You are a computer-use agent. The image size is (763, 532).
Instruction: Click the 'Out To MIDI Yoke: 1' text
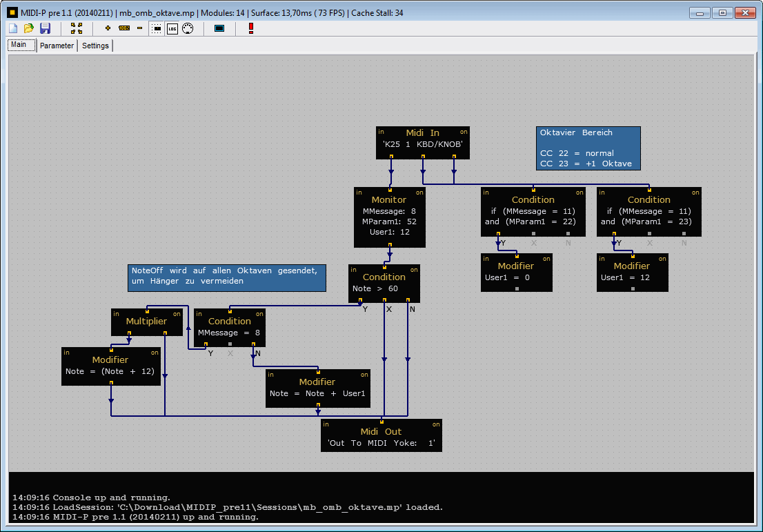tap(381, 443)
